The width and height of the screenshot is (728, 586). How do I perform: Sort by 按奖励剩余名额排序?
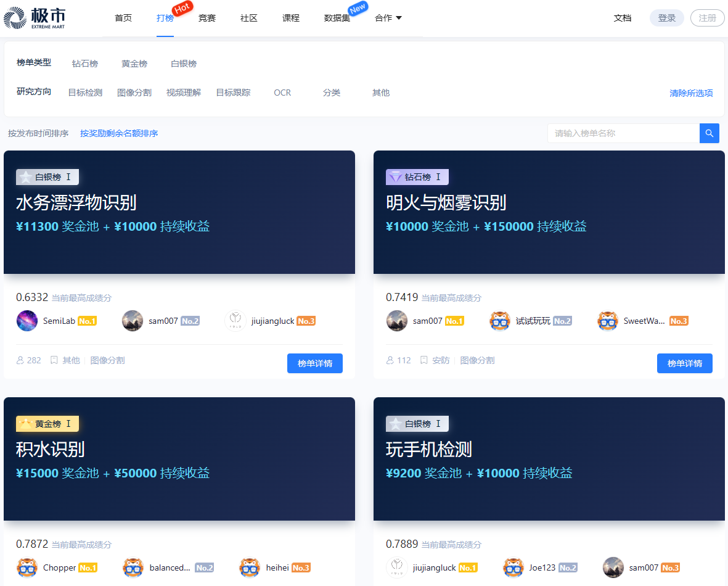click(x=119, y=133)
